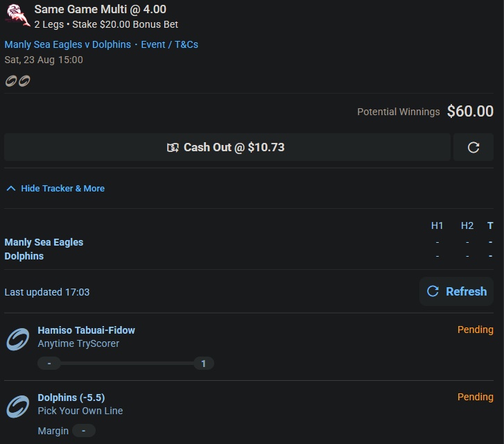Click the leg status rings icon
Viewport: 504px width, 444px height.
click(x=17, y=81)
